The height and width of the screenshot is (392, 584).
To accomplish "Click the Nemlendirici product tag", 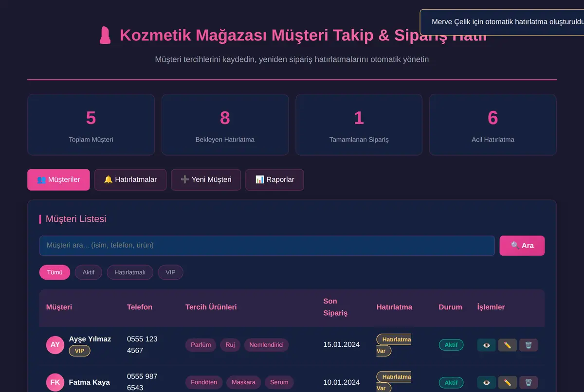I will (x=266, y=345).
